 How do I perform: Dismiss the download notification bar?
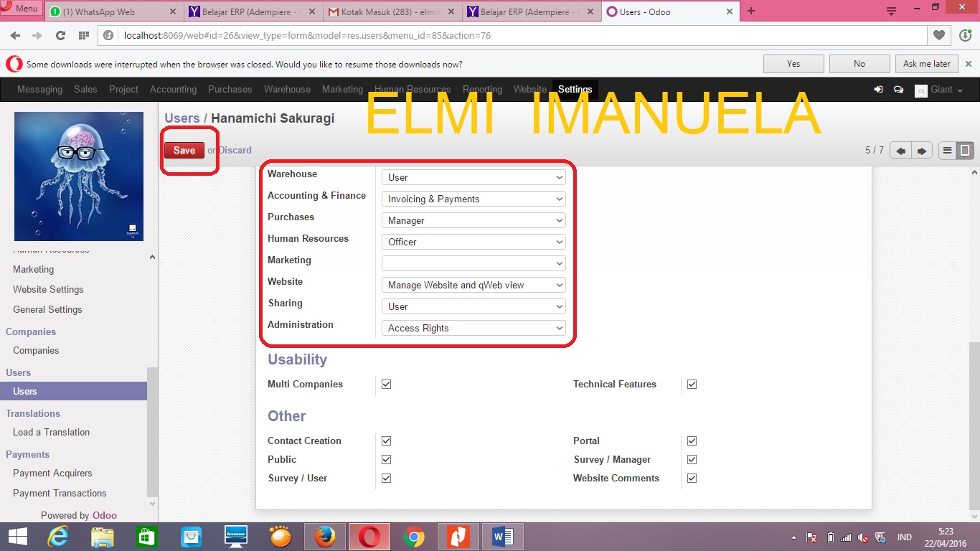click(969, 64)
